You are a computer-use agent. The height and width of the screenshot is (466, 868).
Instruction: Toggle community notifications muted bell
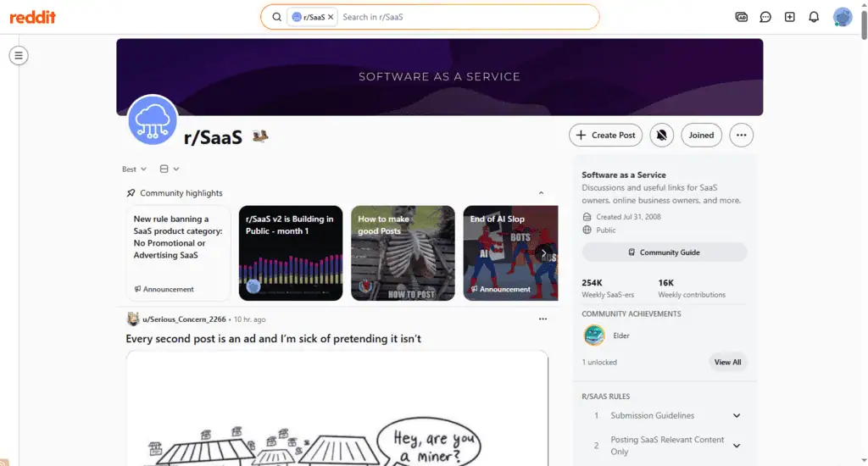click(661, 135)
